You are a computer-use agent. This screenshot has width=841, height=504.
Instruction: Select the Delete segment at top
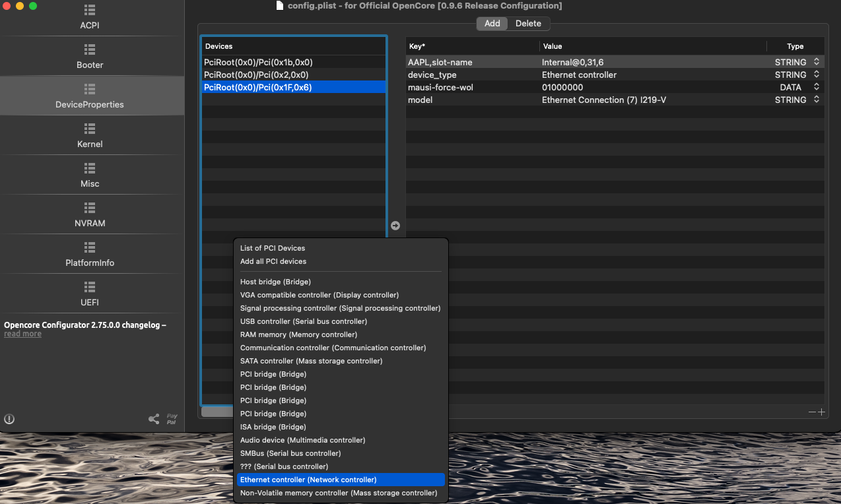pyautogui.click(x=528, y=24)
